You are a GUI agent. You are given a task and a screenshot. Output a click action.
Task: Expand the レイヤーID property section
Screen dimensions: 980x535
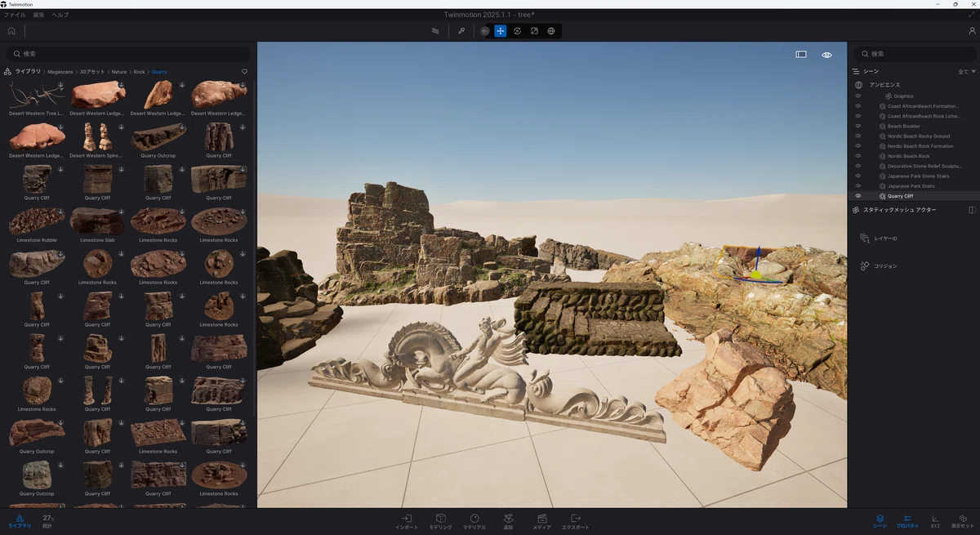(880, 239)
